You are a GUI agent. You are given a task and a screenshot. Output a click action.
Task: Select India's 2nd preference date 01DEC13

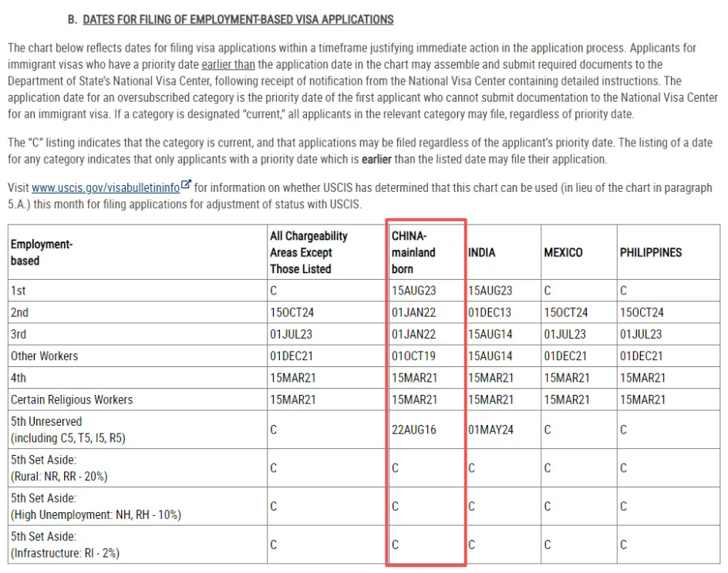click(490, 312)
